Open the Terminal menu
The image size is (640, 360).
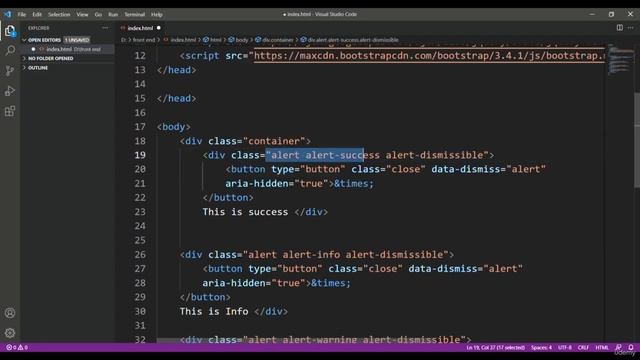(135, 14)
